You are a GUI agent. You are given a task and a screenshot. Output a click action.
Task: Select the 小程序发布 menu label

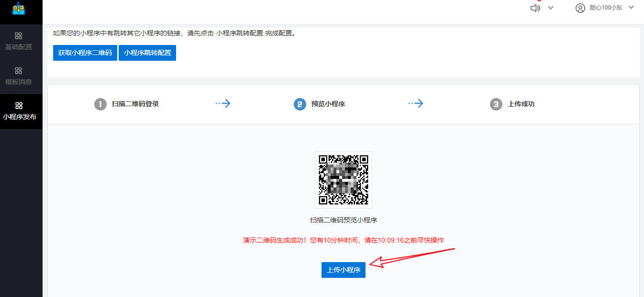pos(19,117)
